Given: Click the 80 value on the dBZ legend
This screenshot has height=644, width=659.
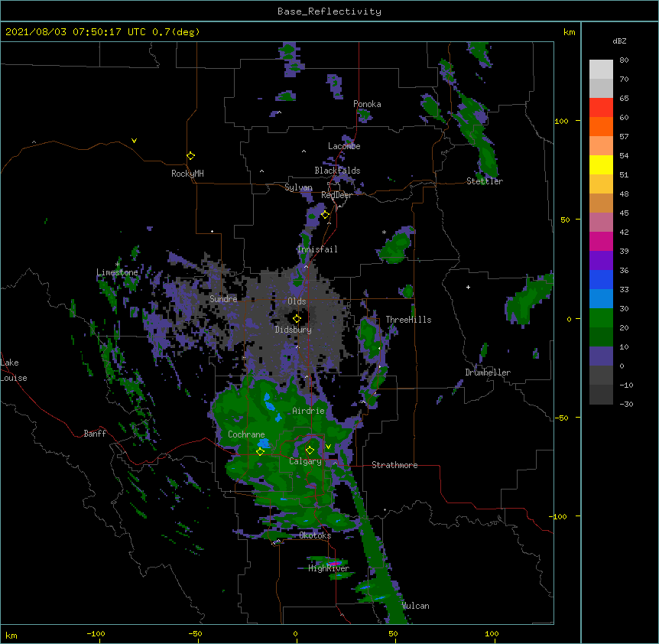Looking at the screenshot, I should 624,60.
